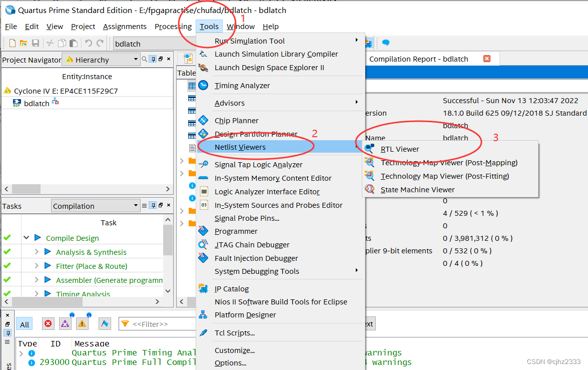
Task: Show All messages filter
Action: (x=25, y=324)
